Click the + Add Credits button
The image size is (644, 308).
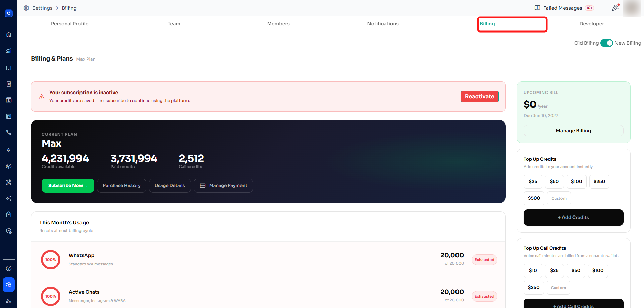[574, 218]
